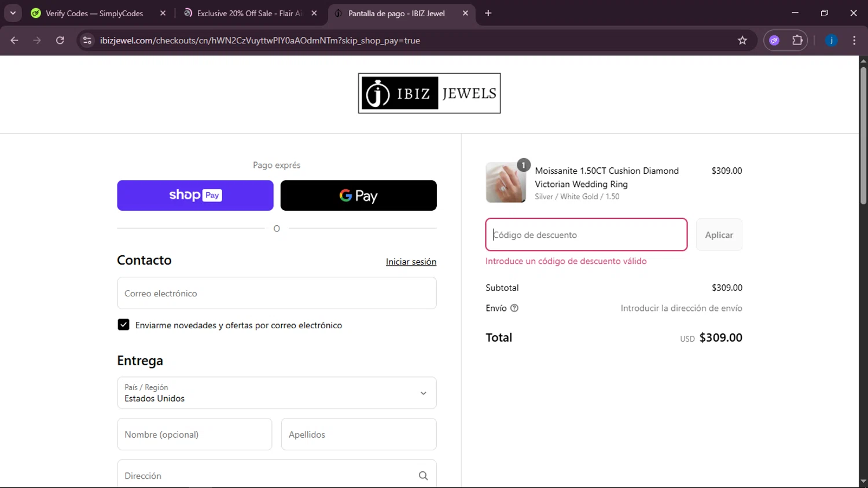Open a new tab with plus button

tap(488, 13)
